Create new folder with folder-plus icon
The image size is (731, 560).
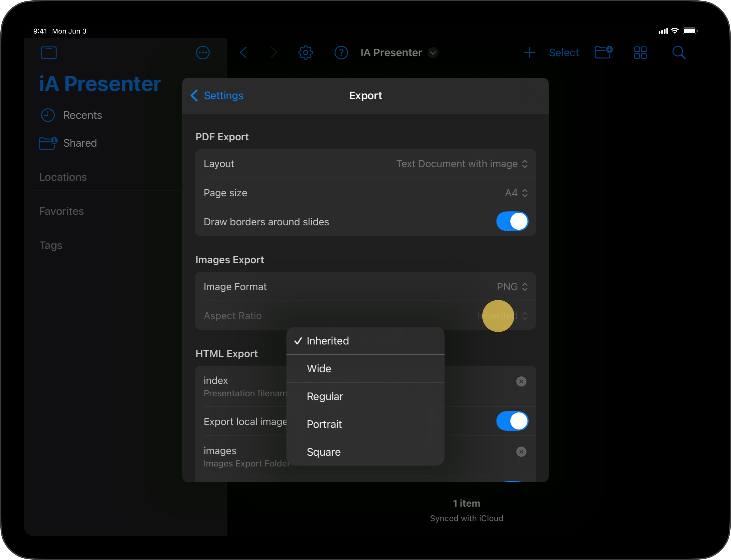pyautogui.click(x=604, y=52)
